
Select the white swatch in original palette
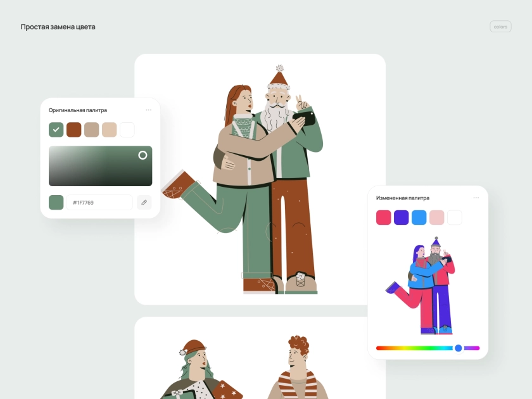127,130
